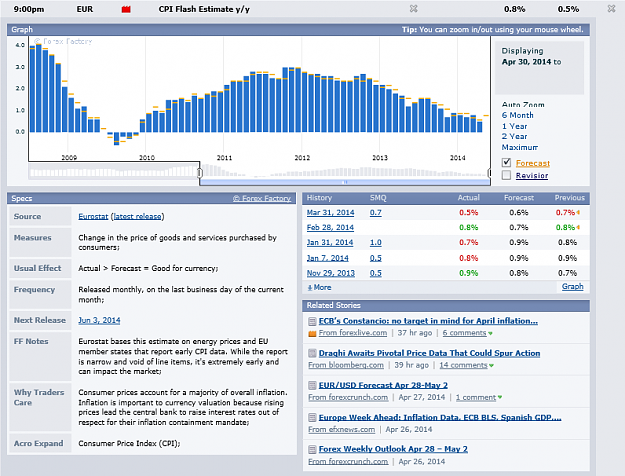Image resolution: width=625 pixels, height=476 pixels.
Task: Open the Nov 29, 2013 history entry
Action: tap(330, 273)
